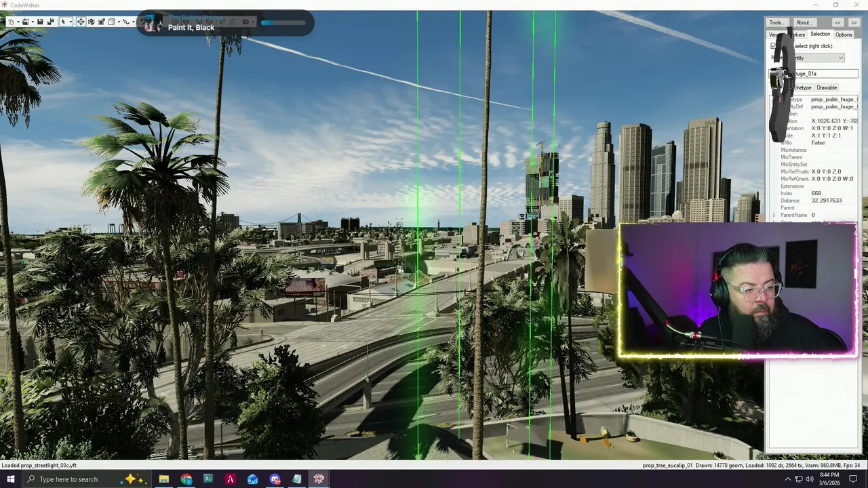Open the selection mode dropdown arrow

coord(71,22)
